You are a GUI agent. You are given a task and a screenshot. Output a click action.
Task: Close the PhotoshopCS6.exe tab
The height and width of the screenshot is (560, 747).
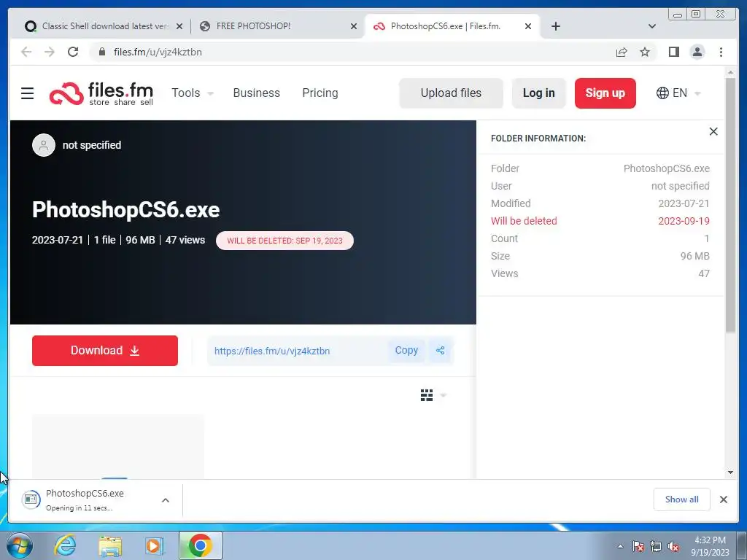click(528, 27)
